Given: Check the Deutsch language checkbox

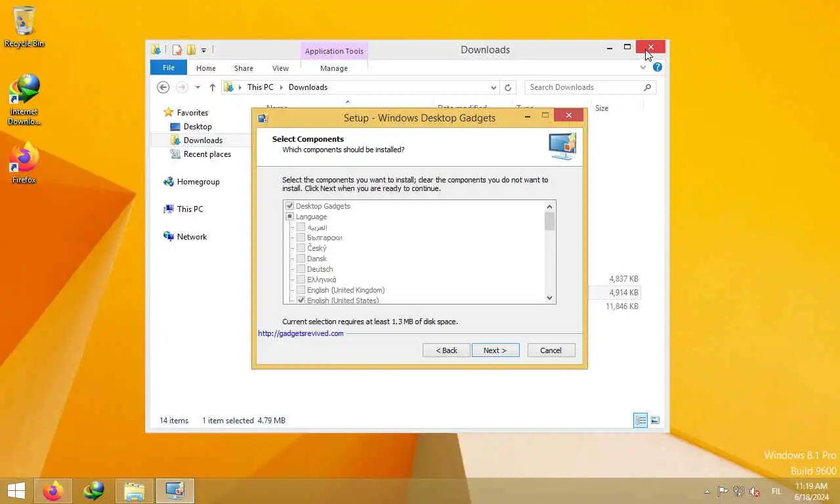Looking at the screenshot, I should point(301,269).
